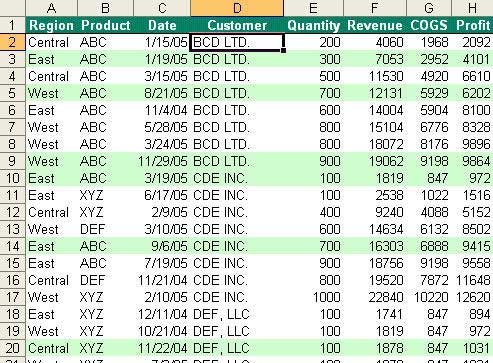Select quantity cell 1000
The height and width of the screenshot is (363, 493).
pos(313,297)
